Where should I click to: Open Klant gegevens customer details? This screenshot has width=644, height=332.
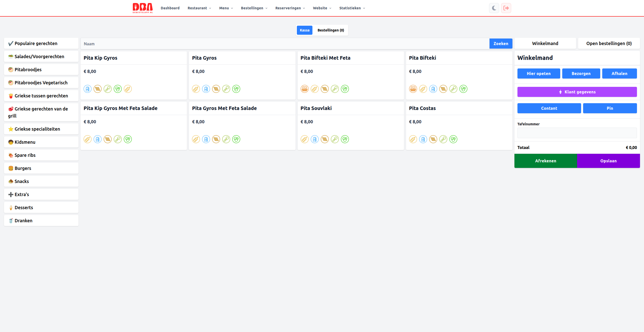(577, 92)
